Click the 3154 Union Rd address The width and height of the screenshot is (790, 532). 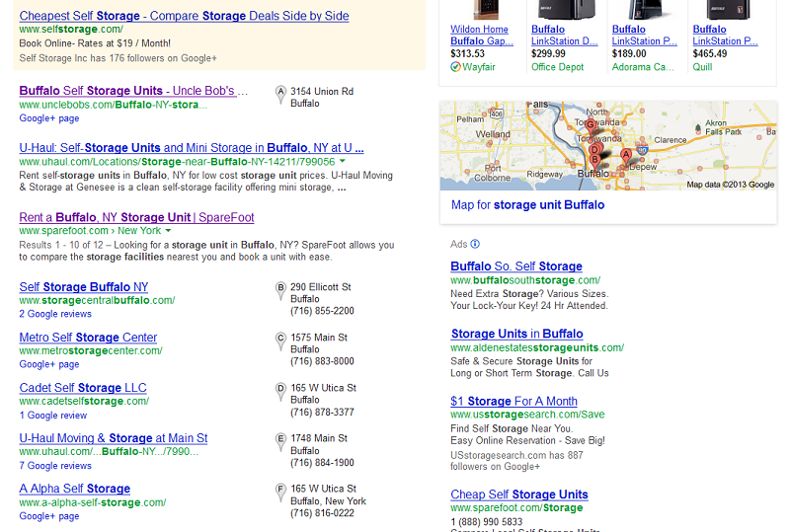[322, 91]
